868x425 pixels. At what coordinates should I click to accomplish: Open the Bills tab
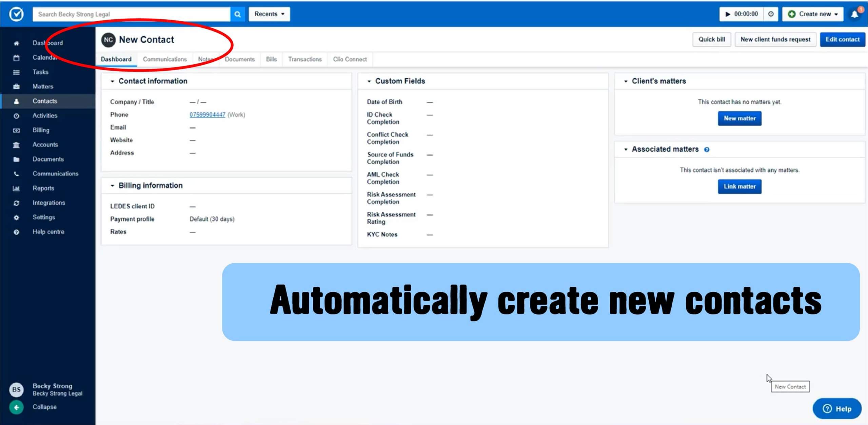271,59
